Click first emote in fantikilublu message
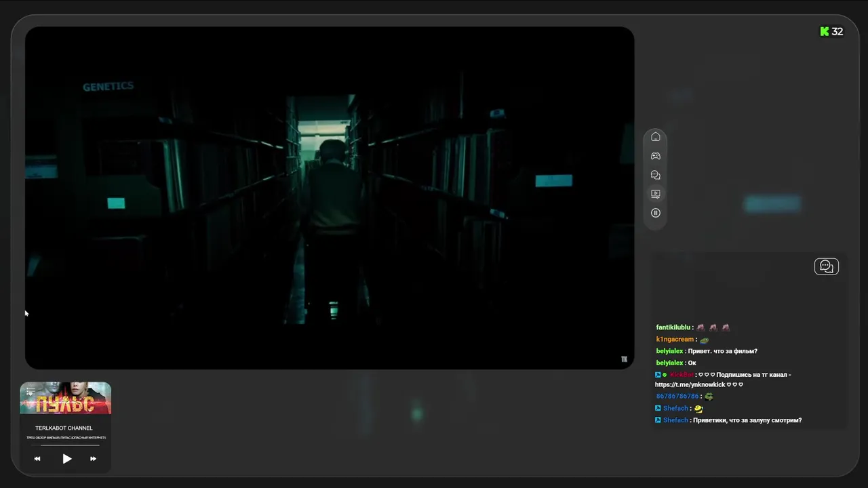This screenshot has height=488, width=868. coord(701,327)
